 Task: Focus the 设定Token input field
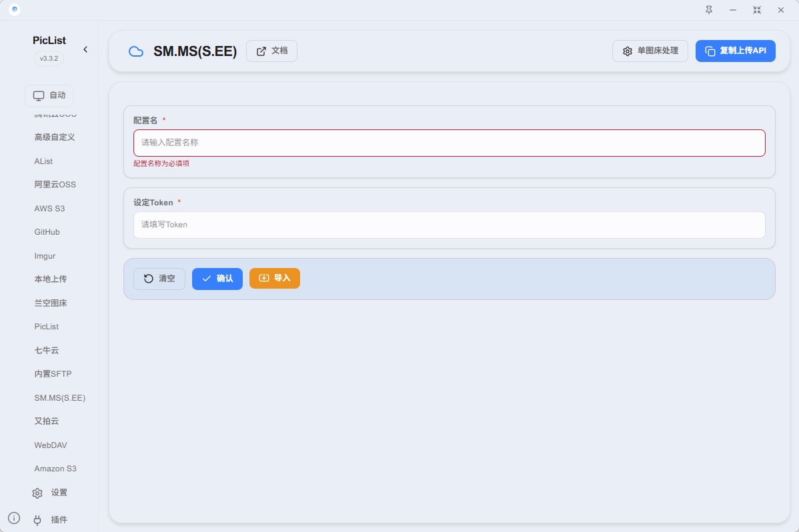click(449, 225)
